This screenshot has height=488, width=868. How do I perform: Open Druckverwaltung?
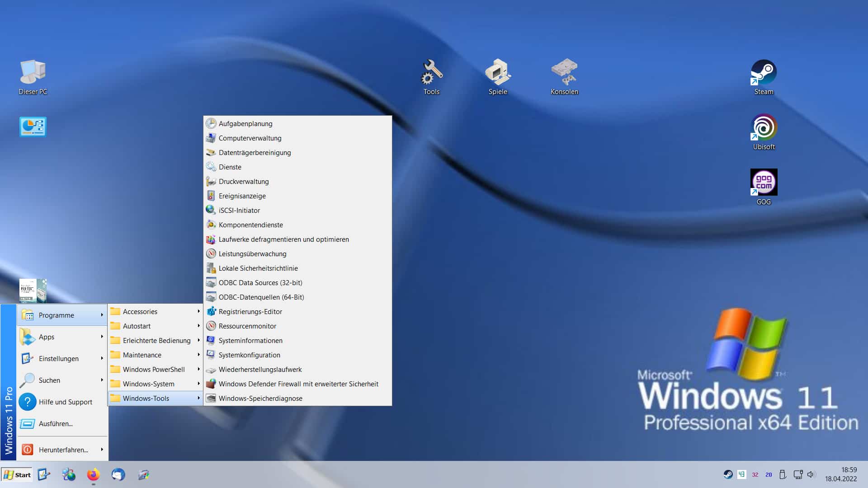pos(297,181)
